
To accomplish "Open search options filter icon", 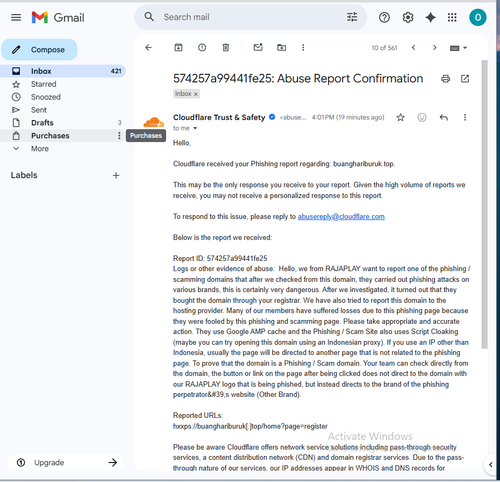I will 352,17.
